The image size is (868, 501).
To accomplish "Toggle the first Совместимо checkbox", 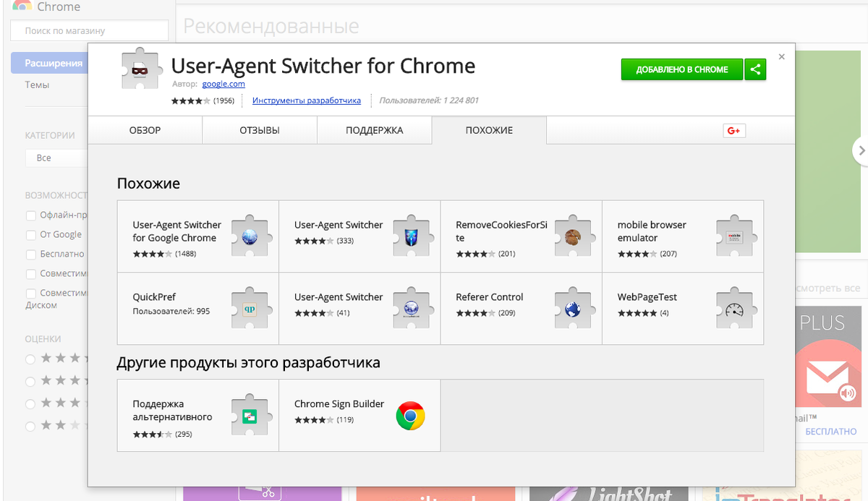I will 31,274.
